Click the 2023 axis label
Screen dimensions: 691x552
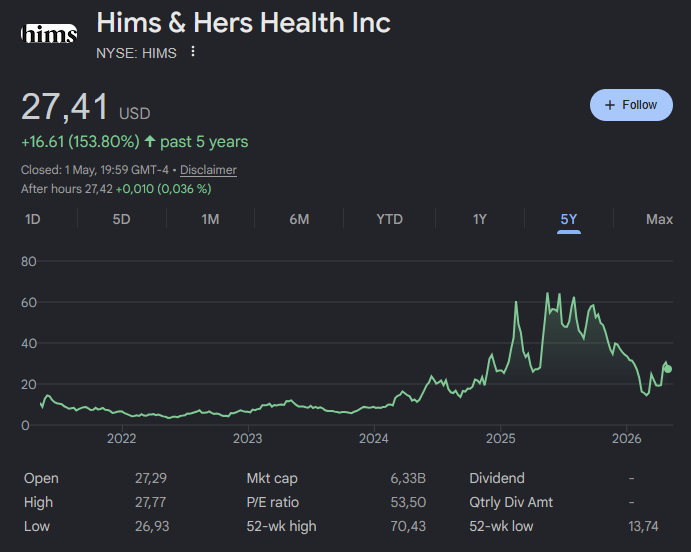[248, 438]
